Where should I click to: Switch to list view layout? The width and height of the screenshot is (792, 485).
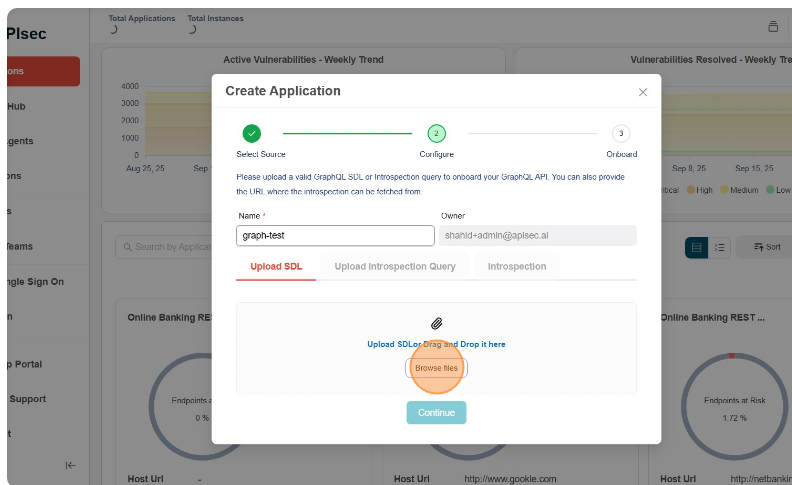click(x=720, y=247)
